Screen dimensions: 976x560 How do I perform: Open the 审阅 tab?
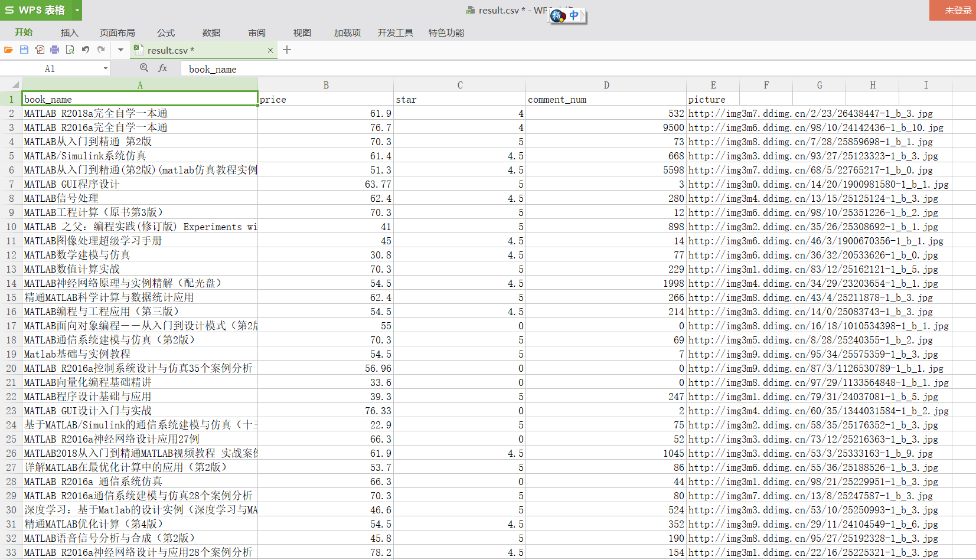pyautogui.click(x=257, y=32)
